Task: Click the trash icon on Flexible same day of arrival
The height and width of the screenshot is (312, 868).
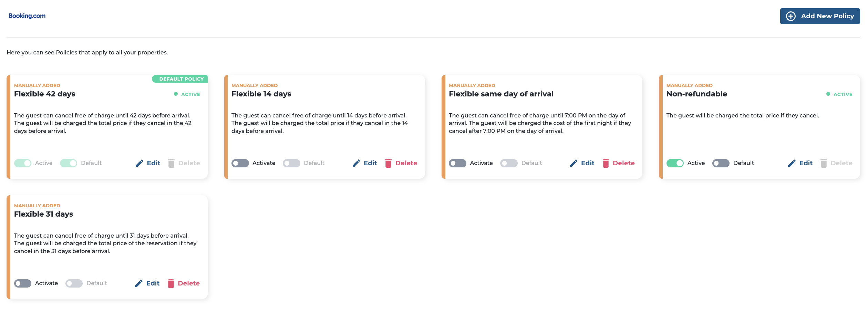Action: click(606, 163)
